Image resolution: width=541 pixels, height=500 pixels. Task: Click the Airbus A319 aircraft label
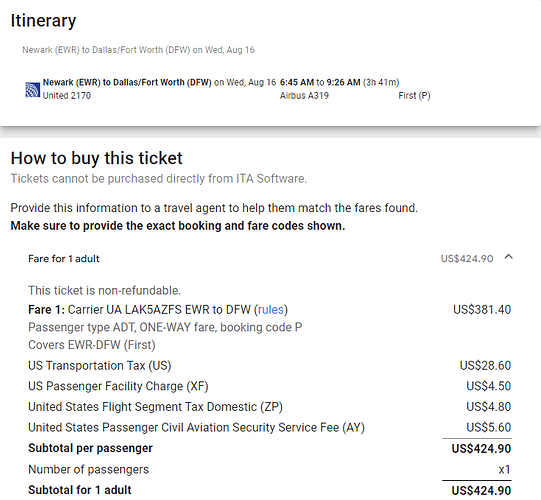pos(304,96)
